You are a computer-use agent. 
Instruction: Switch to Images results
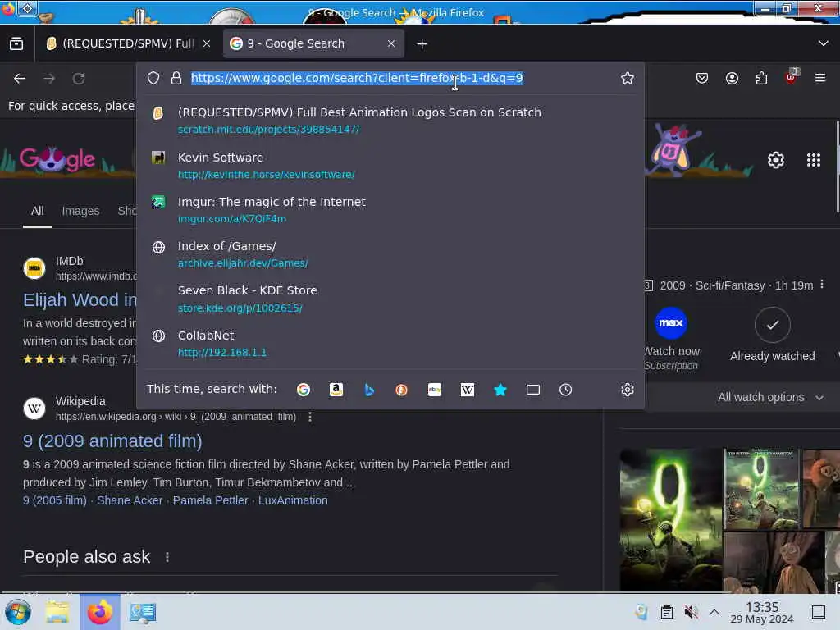80,211
